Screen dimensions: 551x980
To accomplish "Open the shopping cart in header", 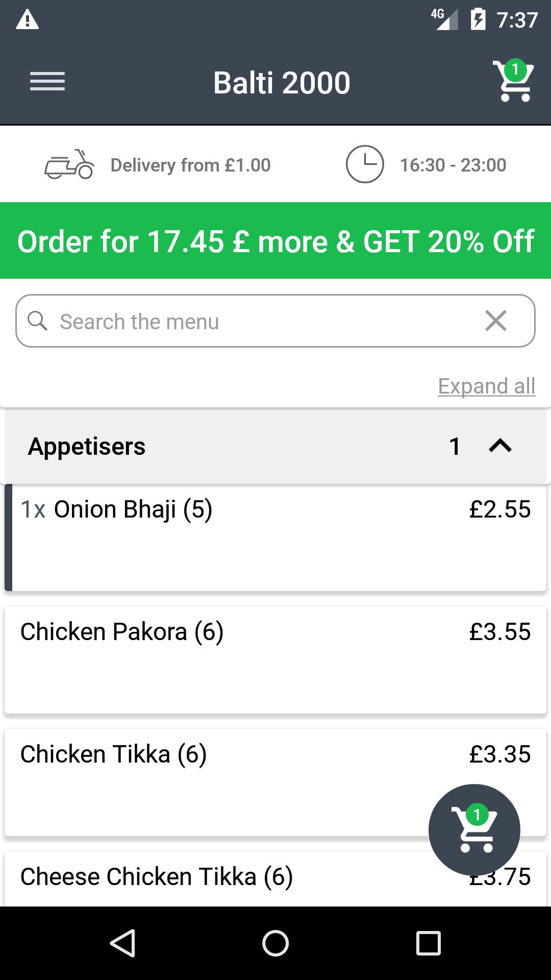I will pyautogui.click(x=513, y=82).
